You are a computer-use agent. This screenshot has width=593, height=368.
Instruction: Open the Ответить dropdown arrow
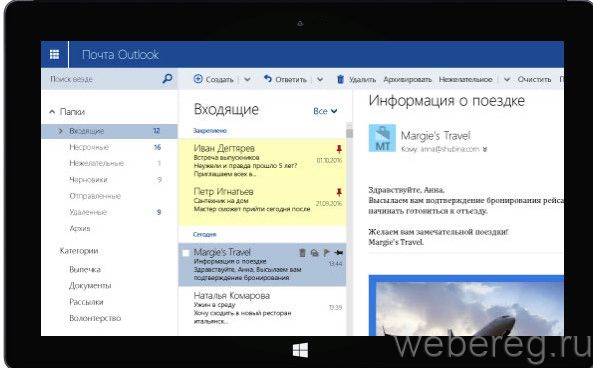pos(320,79)
